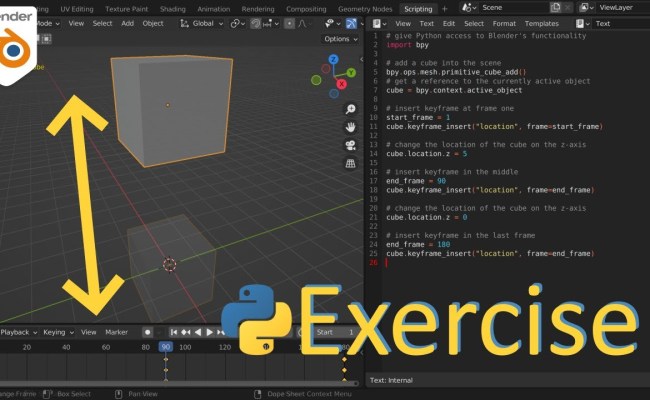
Task: Click the delete scene X icon
Action: [x=568, y=7]
